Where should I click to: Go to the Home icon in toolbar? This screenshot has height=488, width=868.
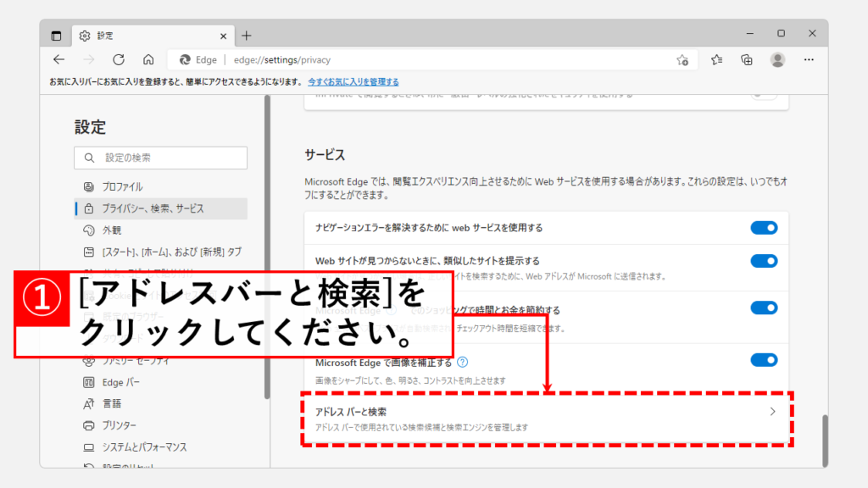pyautogui.click(x=148, y=60)
